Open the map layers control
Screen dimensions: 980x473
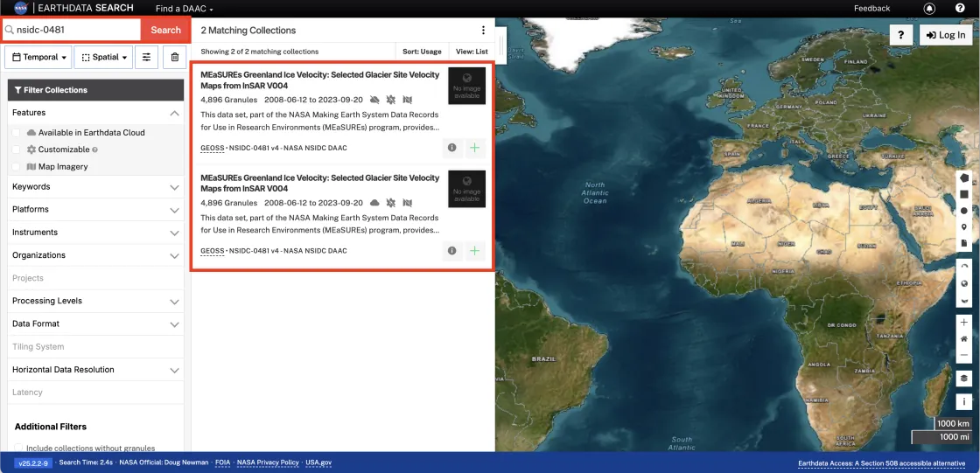tap(964, 379)
